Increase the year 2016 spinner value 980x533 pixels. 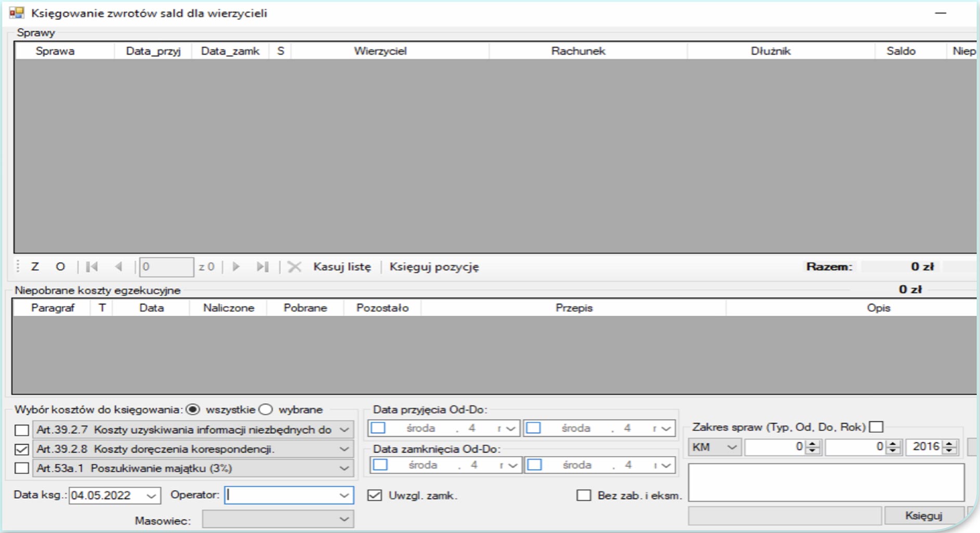(x=950, y=444)
